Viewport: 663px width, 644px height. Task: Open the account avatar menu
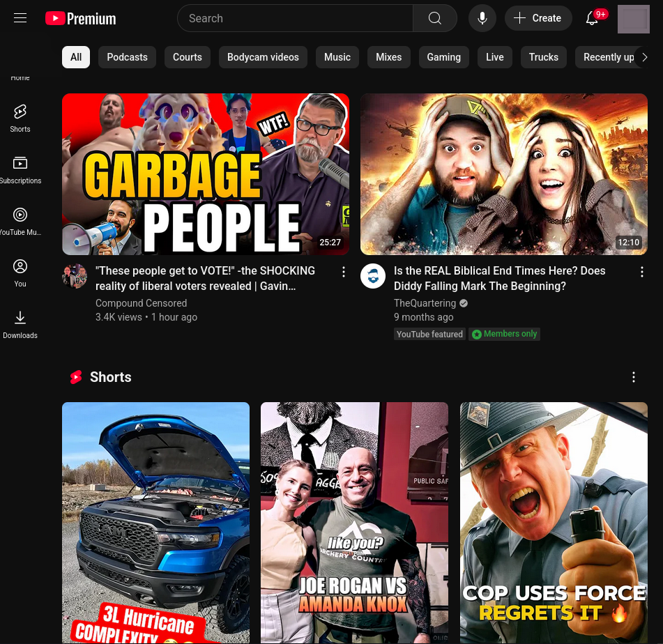coord(634,19)
